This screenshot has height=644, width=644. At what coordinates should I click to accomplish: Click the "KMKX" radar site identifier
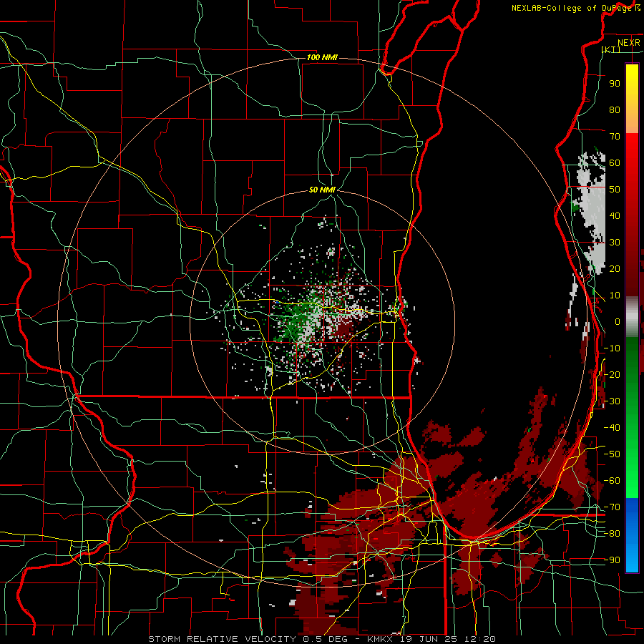[381, 639]
